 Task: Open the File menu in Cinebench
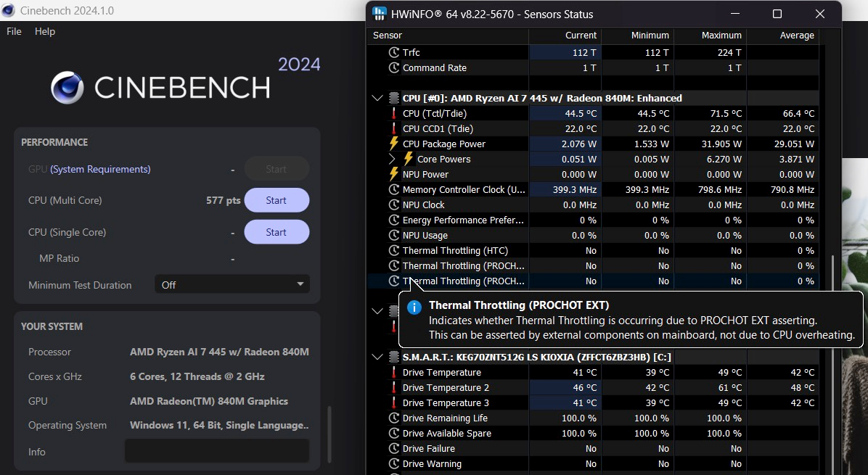click(14, 31)
